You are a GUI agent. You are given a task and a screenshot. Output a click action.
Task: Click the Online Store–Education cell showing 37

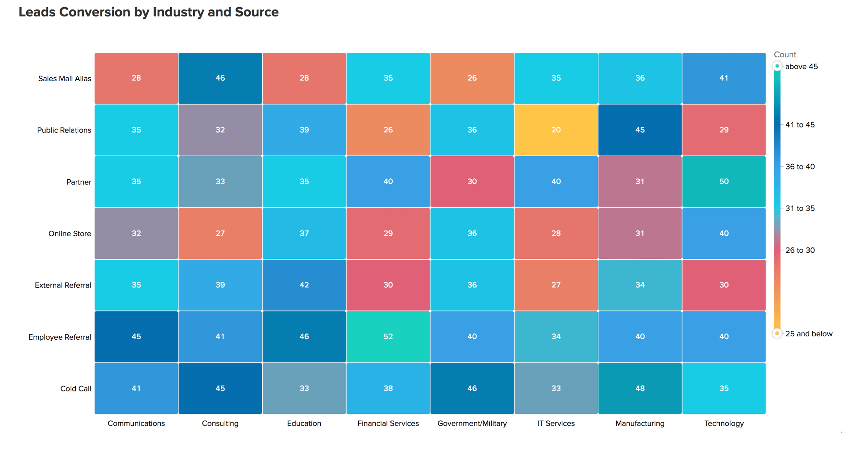click(x=304, y=233)
